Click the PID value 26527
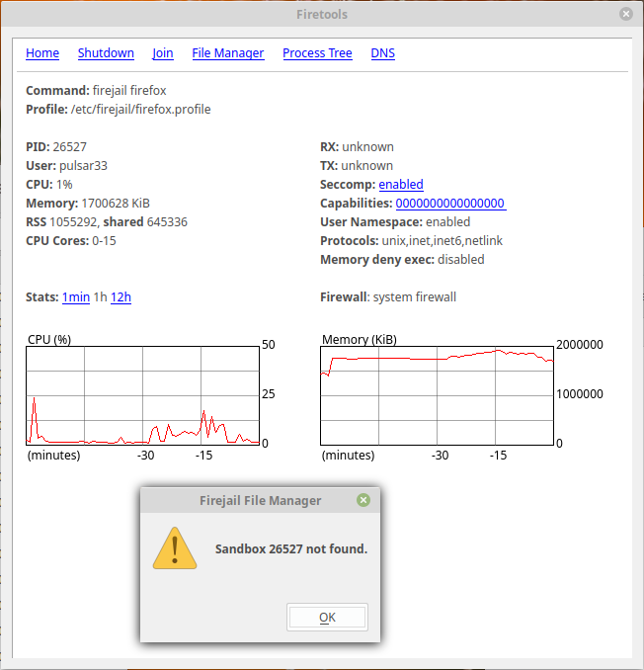644x670 pixels. coord(69,146)
